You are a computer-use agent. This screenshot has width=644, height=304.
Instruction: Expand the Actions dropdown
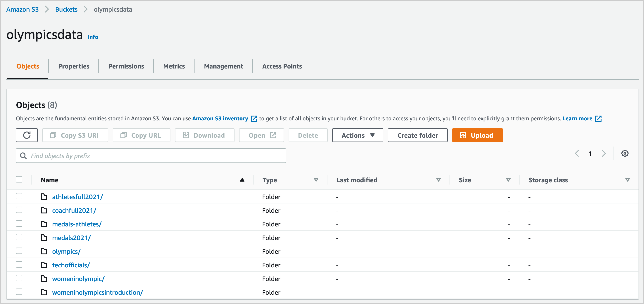click(x=357, y=135)
